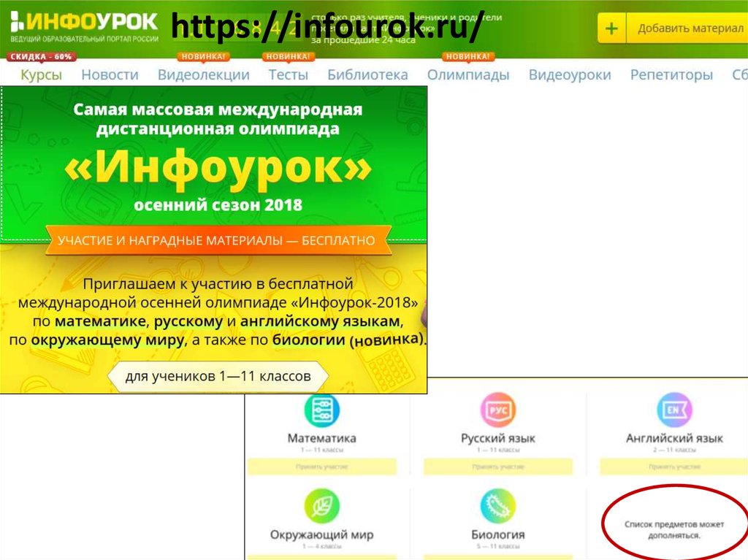Click Принять участие under Математика
The height and width of the screenshot is (560, 748).
click(321, 467)
